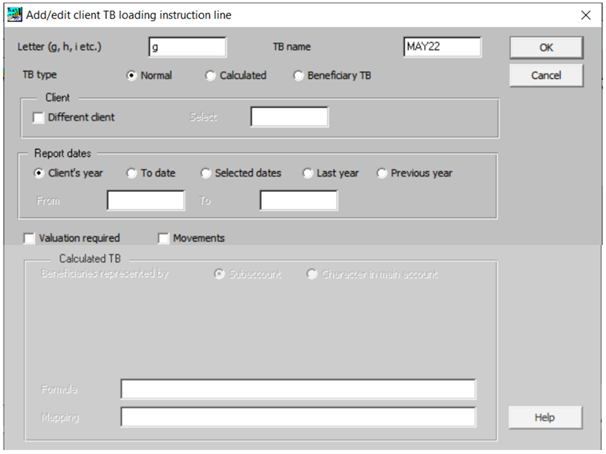Confirm with the OK button
This screenshot has width=606, height=454.
pos(546,48)
